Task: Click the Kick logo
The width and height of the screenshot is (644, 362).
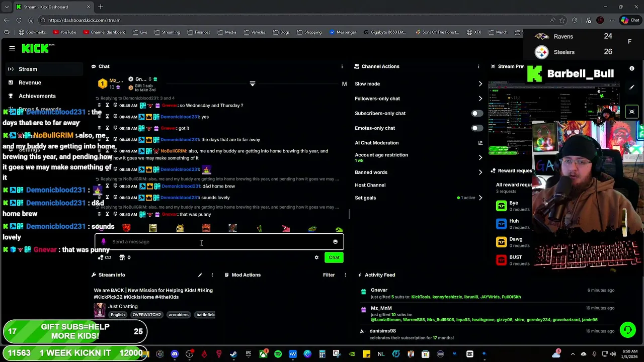Action: click(x=37, y=48)
